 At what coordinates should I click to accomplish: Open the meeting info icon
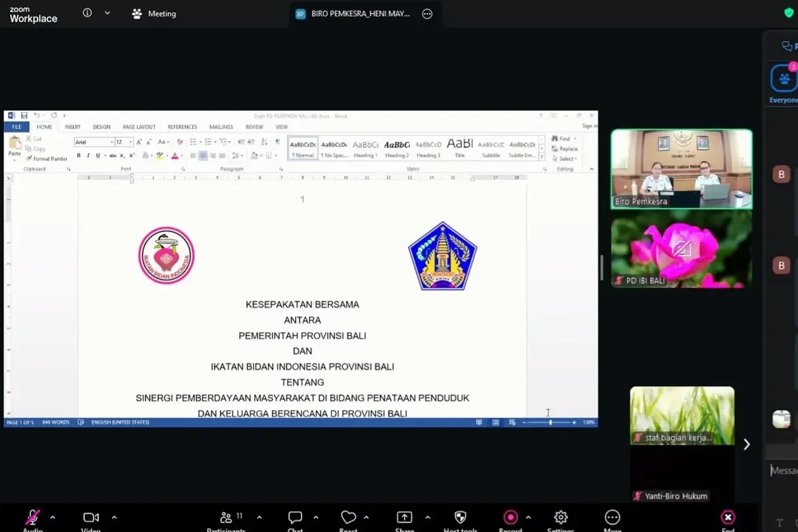tap(87, 13)
